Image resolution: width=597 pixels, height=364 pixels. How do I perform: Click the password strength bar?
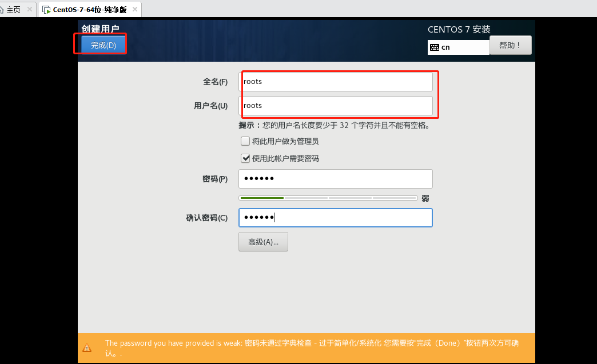pos(328,198)
